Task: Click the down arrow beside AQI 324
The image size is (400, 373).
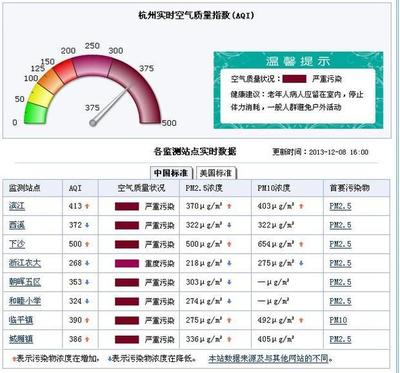Action: [87, 301]
